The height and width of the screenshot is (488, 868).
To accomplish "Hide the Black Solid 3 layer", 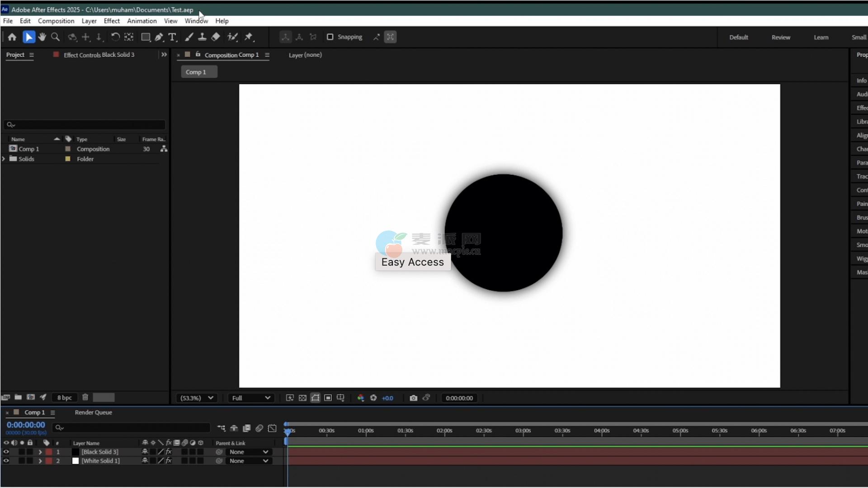I will click(x=6, y=452).
